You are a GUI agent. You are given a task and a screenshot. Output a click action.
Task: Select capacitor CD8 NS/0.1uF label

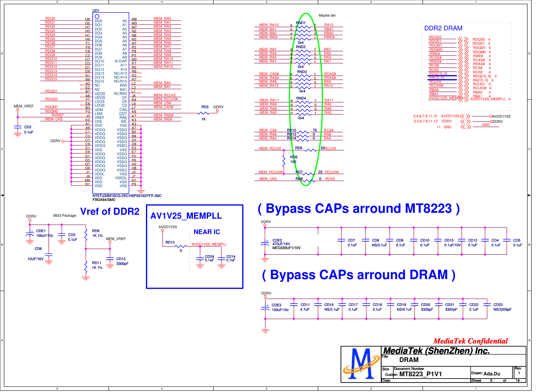click(379, 243)
